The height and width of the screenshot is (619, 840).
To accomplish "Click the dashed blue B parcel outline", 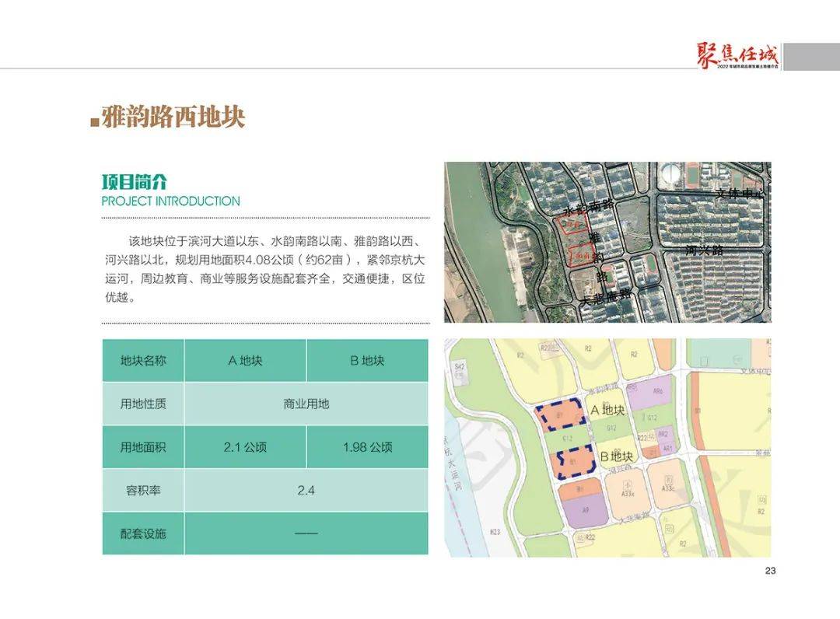I will (576, 460).
